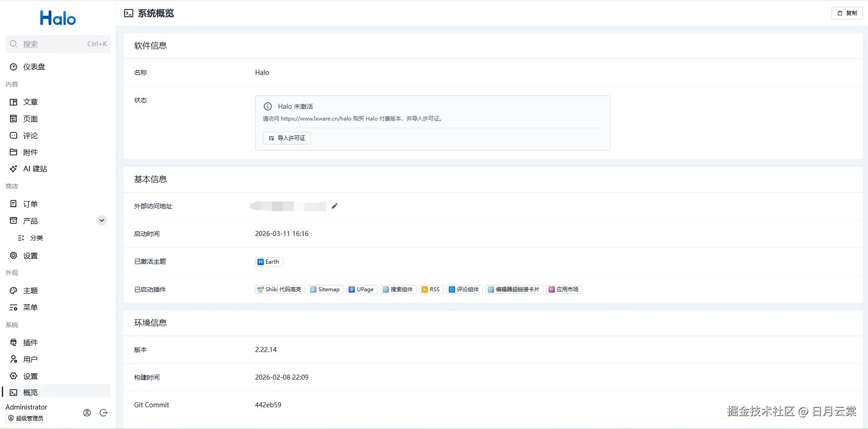Click the 基本信息 section heading
The height and width of the screenshot is (429, 868).
150,179
